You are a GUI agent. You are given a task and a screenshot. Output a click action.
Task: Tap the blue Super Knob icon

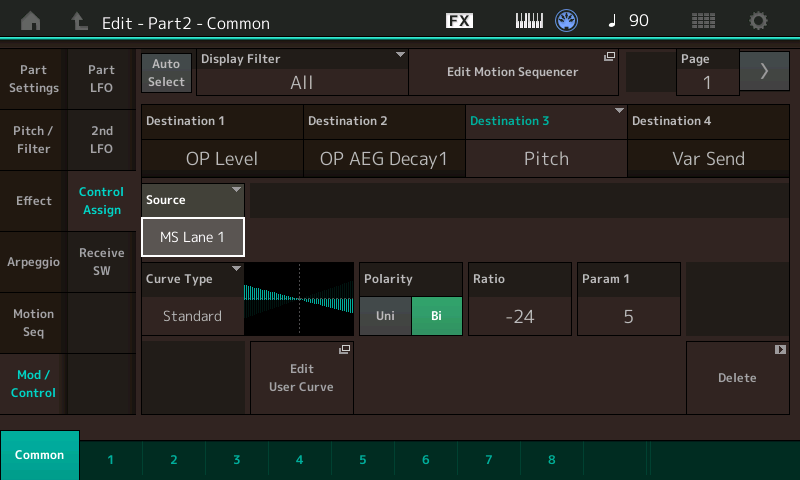click(567, 21)
